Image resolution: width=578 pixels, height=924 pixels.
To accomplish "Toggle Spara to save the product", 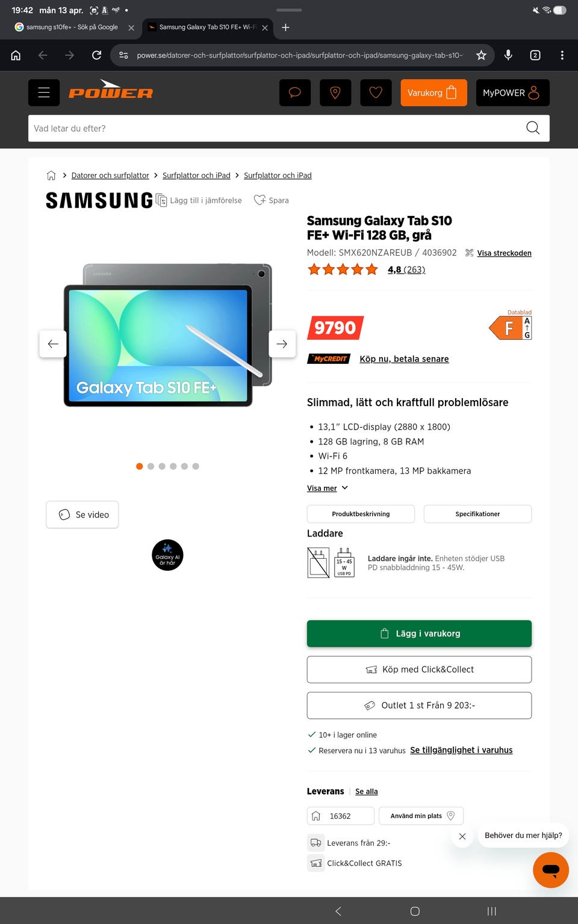I will tap(272, 200).
